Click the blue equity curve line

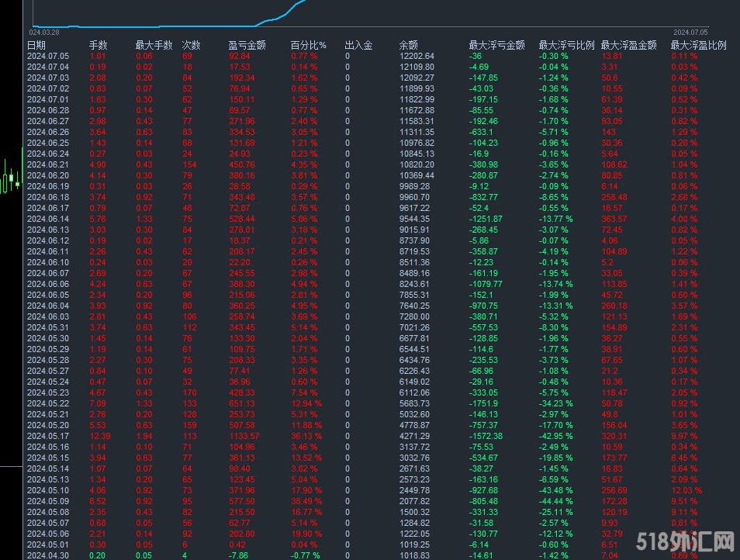(x=289, y=11)
